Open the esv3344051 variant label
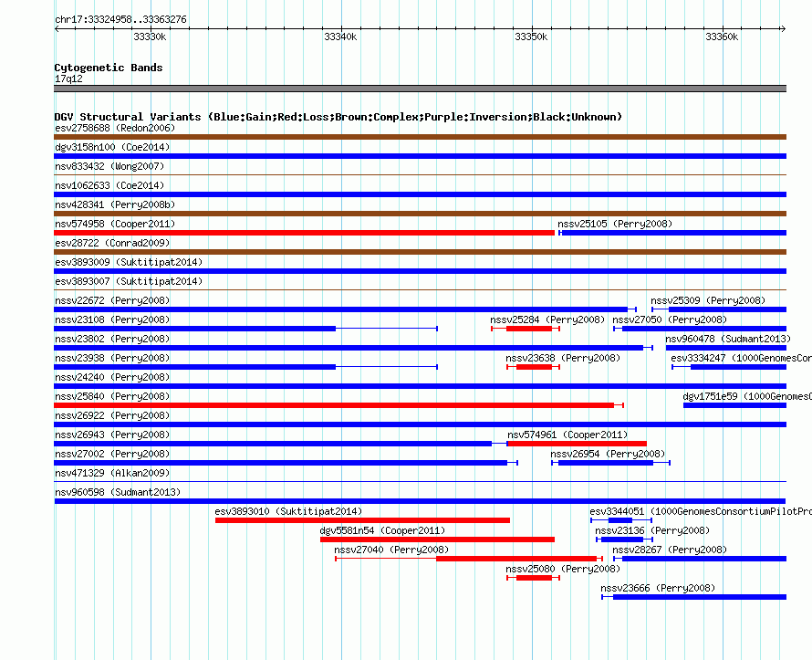The width and height of the screenshot is (812, 660). click(701, 511)
